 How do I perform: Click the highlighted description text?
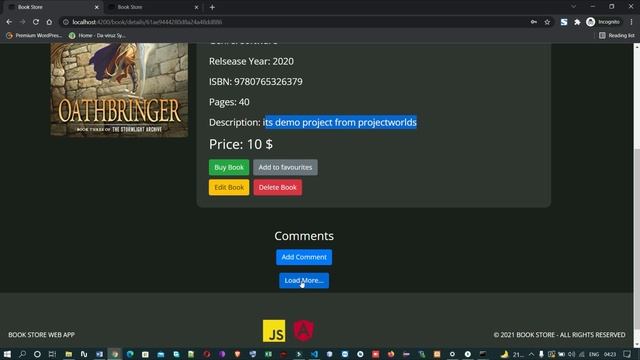click(340, 122)
